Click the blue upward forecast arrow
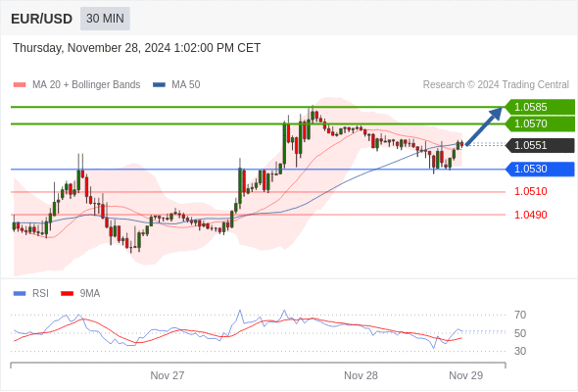 pyautogui.click(x=484, y=125)
